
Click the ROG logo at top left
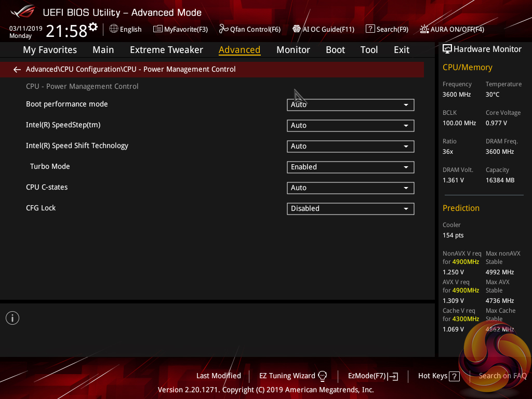point(23,11)
